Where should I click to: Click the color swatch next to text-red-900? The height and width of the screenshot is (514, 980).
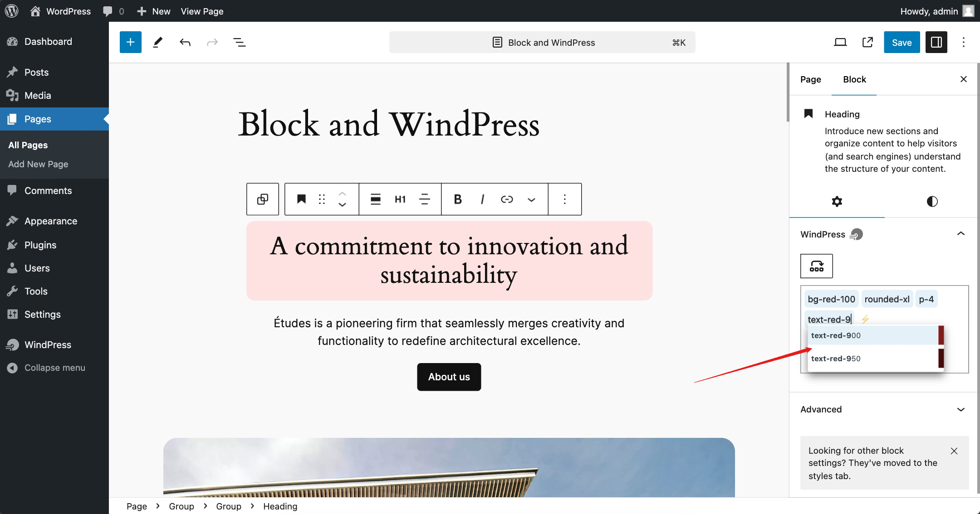941,335
